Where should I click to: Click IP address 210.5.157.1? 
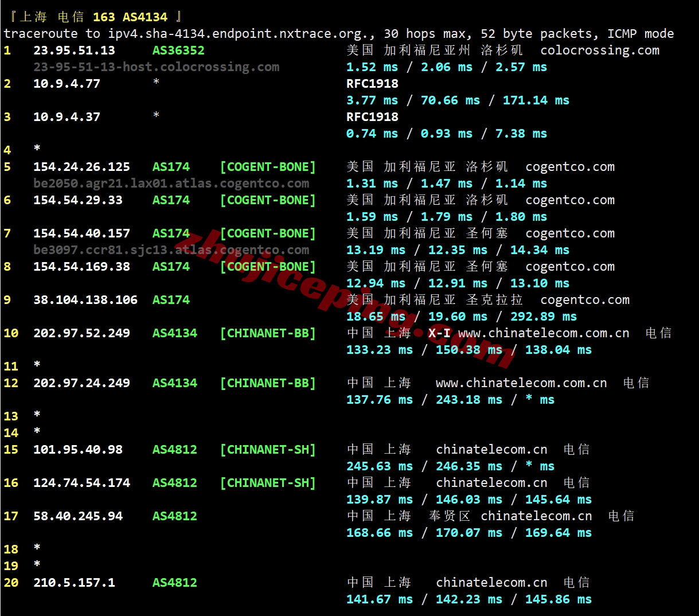click(x=74, y=583)
